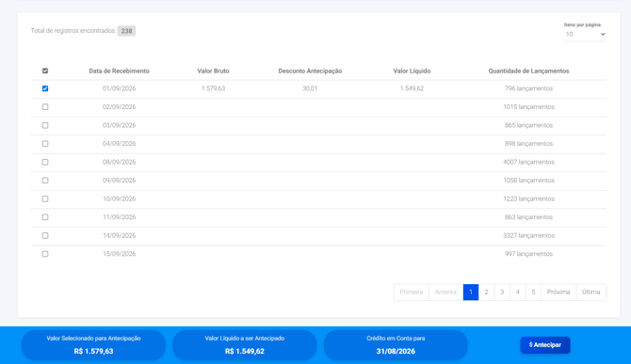Check the 09/09/2026 row checkbox
This screenshot has height=364, width=631.
[x=45, y=181]
